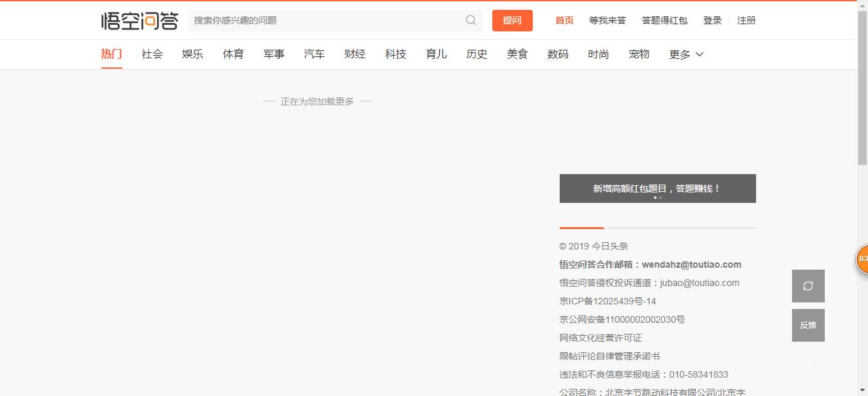This screenshot has height=396, width=868.
Task: Click the back-to-top arrow above the scrollbar
Action: coord(808,365)
